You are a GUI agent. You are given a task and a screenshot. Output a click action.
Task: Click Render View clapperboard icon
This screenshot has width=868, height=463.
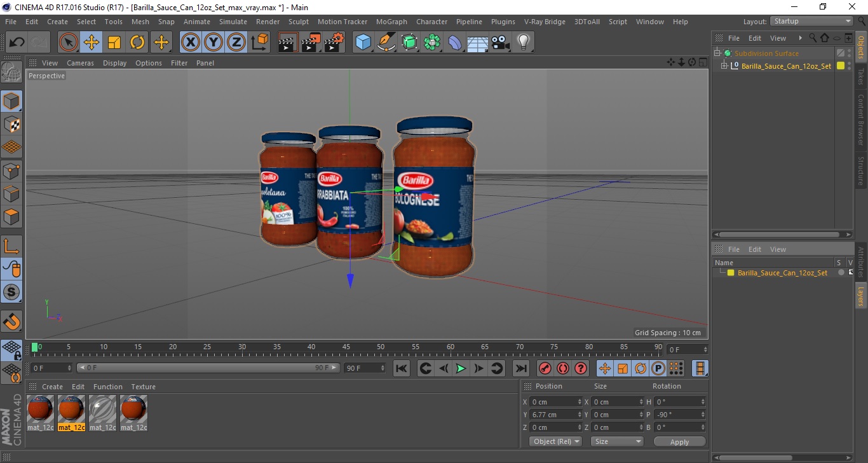288,43
